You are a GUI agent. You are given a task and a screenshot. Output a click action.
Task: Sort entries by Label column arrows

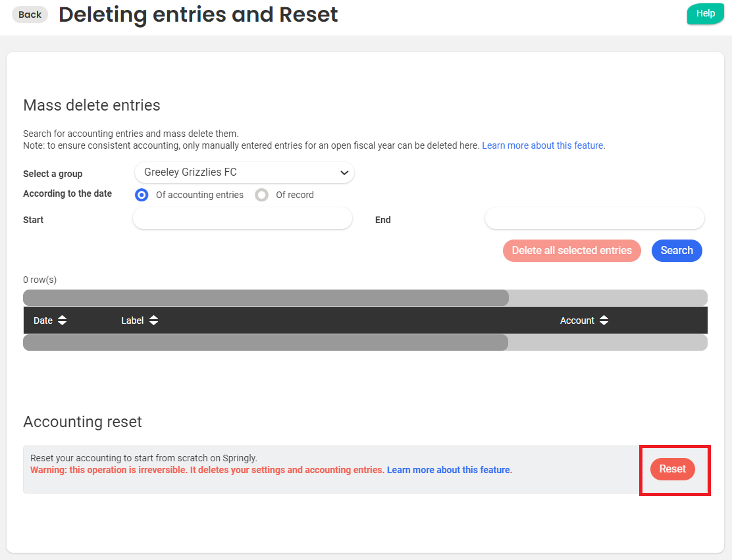click(153, 320)
